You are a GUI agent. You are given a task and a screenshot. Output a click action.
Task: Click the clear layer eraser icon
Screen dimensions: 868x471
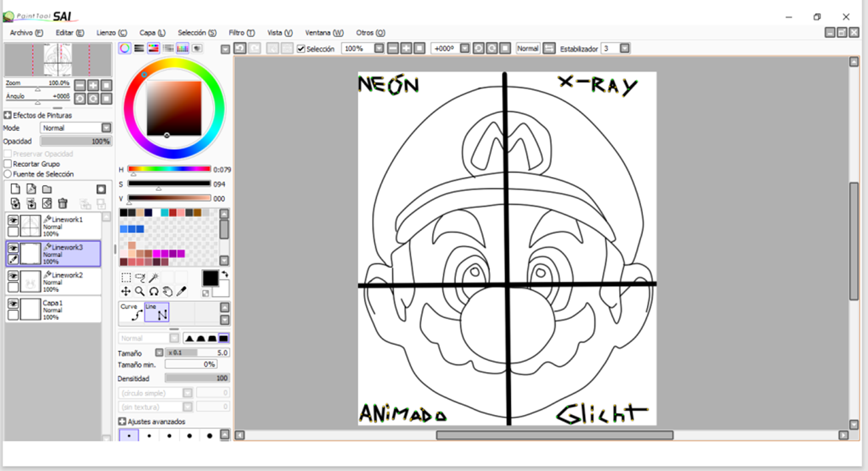point(47,203)
